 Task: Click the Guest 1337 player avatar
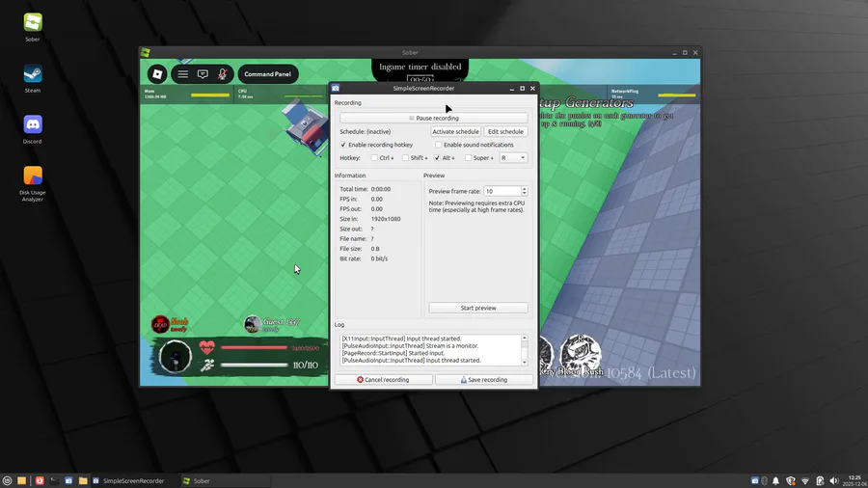click(x=252, y=324)
